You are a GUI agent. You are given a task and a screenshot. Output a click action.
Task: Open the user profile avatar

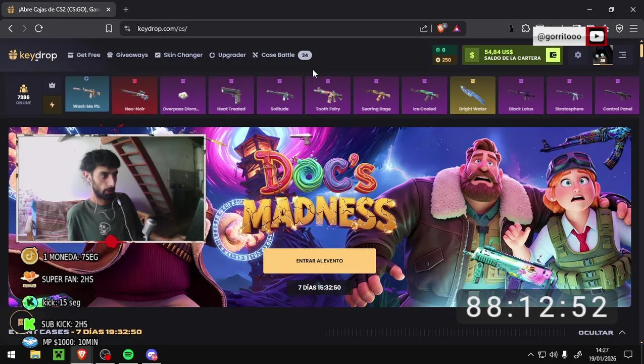click(x=602, y=55)
